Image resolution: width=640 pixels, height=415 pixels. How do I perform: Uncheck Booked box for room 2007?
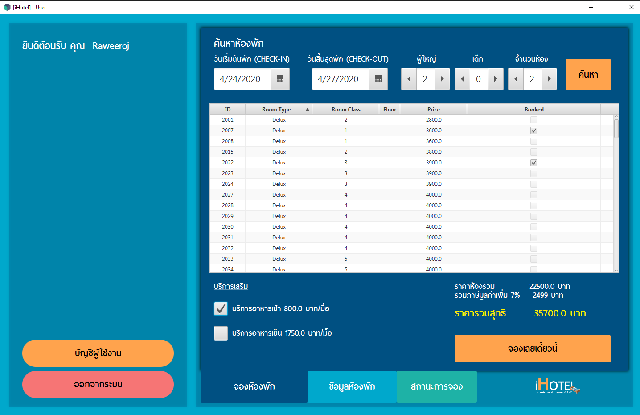coord(533,131)
